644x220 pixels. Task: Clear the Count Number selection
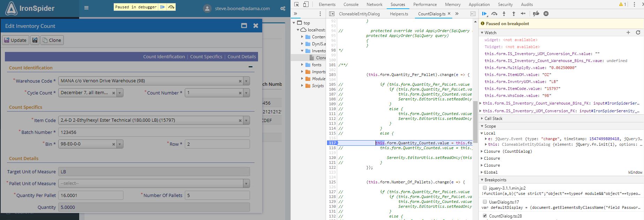click(x=240, y=93)
